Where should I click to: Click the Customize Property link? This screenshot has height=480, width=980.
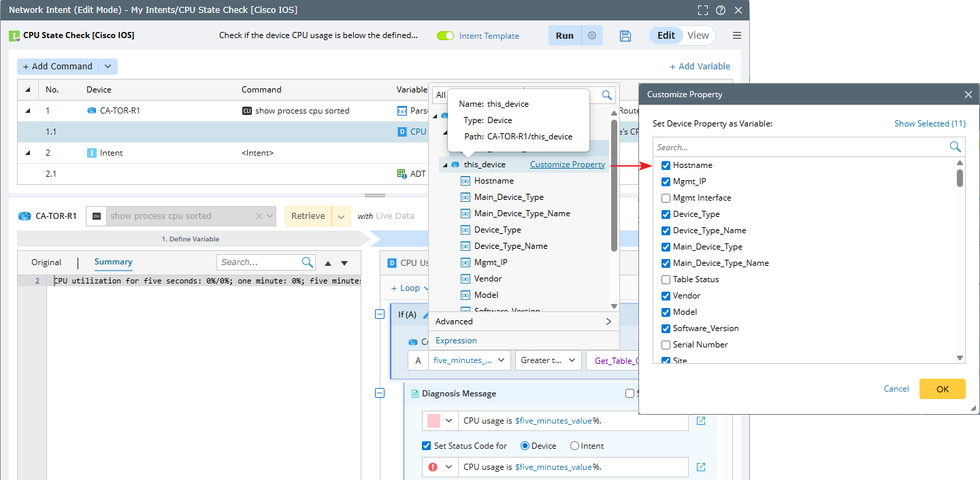click(567, 165)
